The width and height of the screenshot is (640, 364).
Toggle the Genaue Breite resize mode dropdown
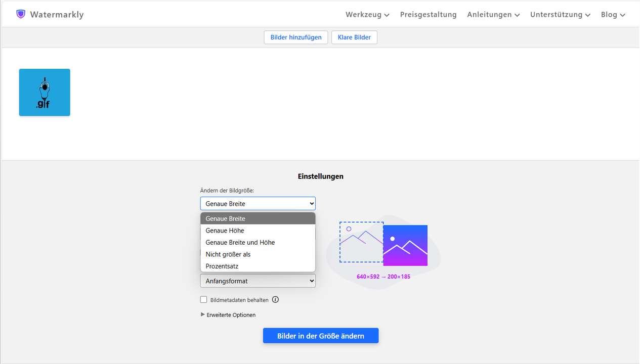(258, 203)
